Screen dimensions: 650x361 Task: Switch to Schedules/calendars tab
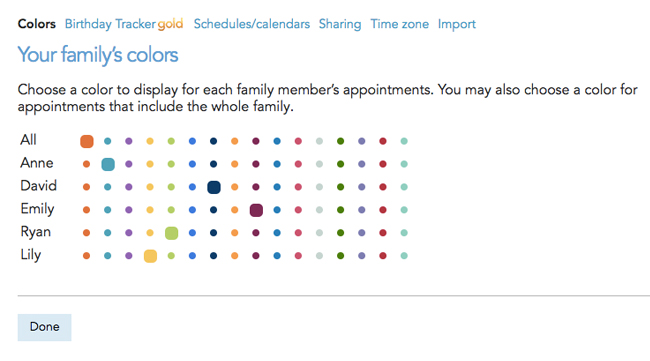(x=252, y=24)
